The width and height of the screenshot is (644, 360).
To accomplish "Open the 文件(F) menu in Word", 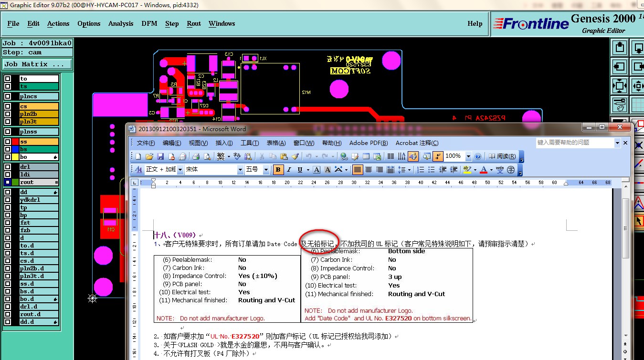I will pos(146,143).
